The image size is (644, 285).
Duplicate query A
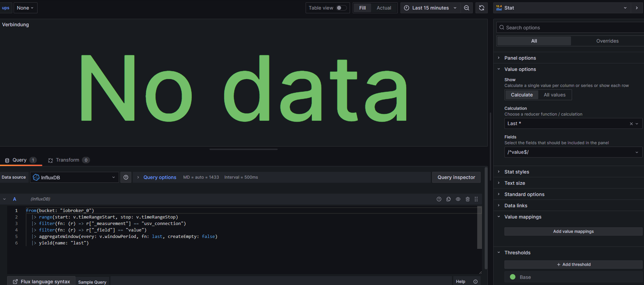coord(449,199)
